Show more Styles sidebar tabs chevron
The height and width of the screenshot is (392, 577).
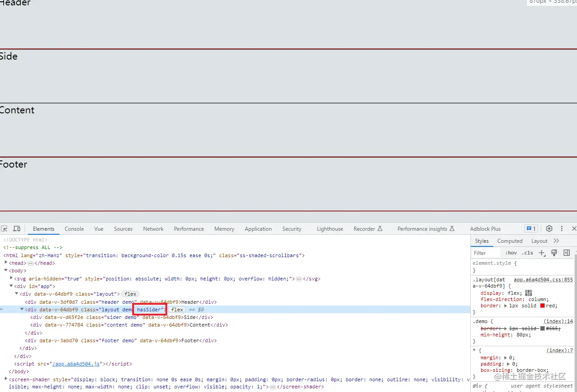556,241
